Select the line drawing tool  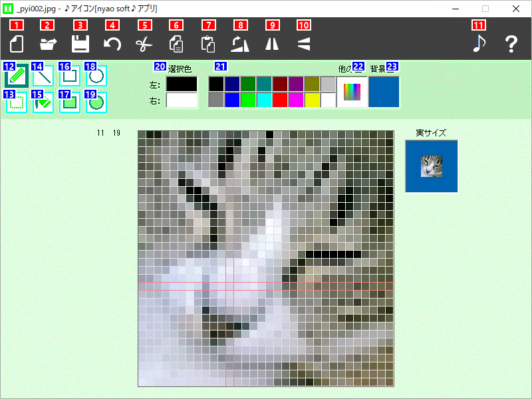tap(43, 76)
